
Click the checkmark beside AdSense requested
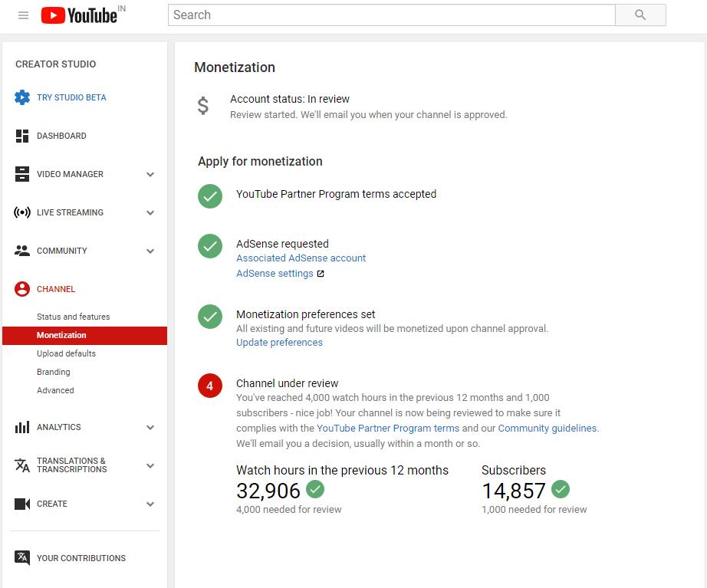(210, 246)
